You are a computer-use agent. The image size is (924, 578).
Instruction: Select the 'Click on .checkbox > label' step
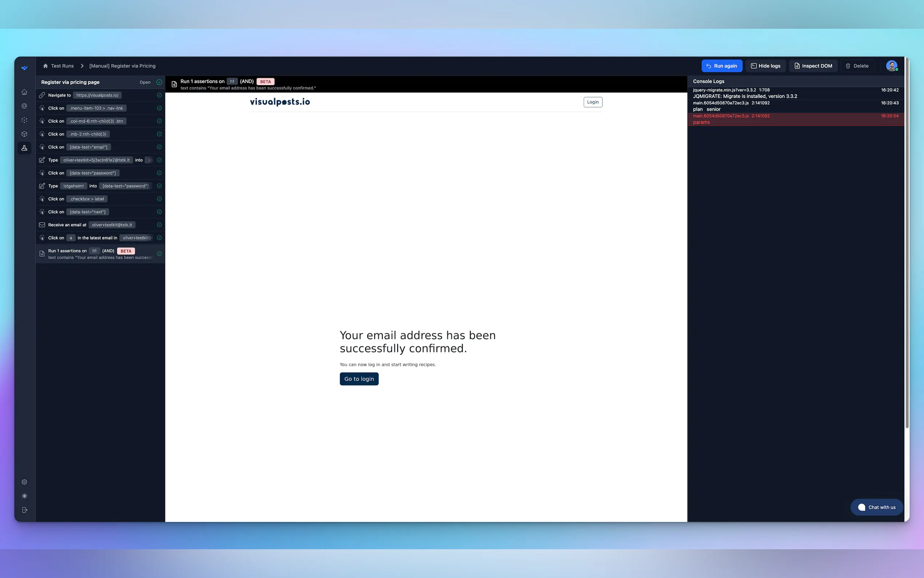pyautogui.click(x=87, y=199)
